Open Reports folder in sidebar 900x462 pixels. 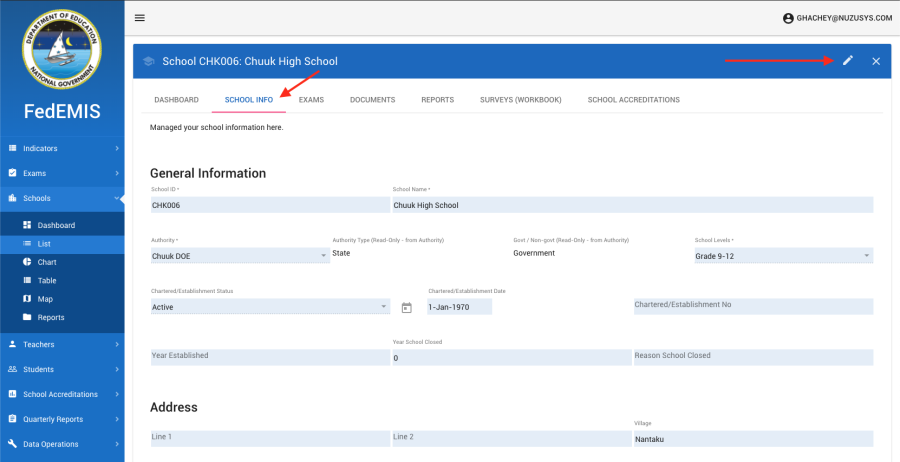pos(50,318)
